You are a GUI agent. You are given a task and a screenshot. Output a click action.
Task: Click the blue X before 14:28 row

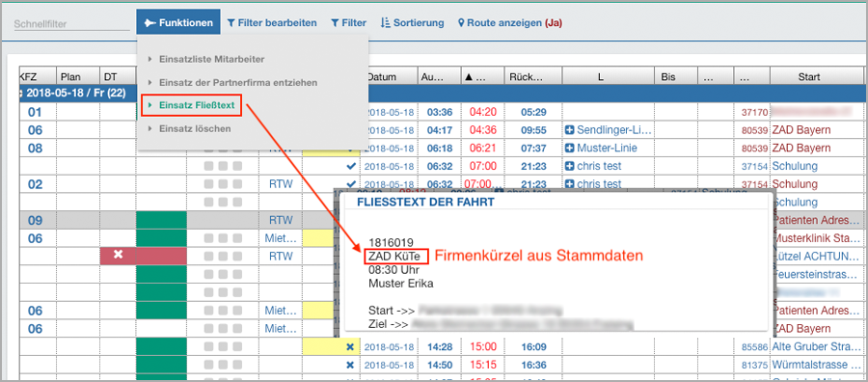[350, 347]
